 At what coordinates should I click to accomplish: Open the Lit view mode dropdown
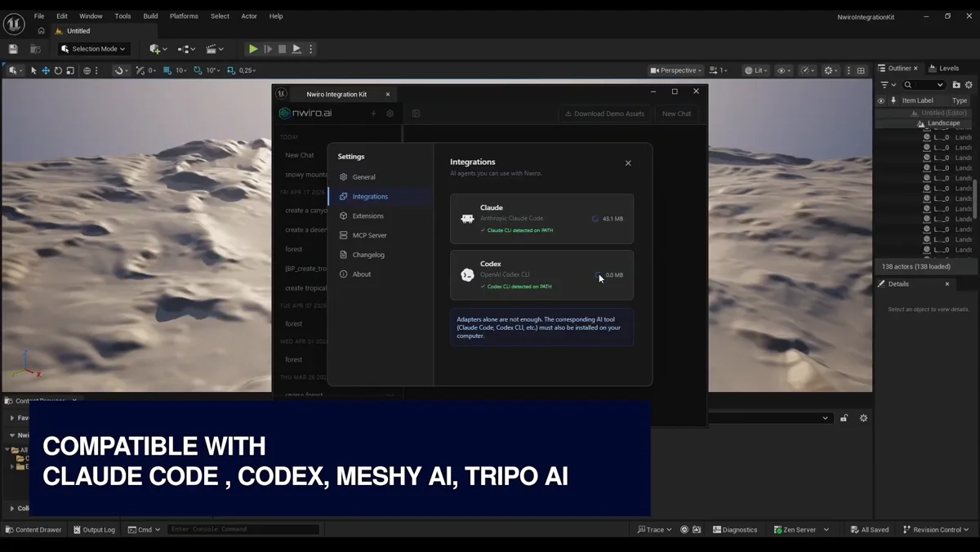point(756,70)
